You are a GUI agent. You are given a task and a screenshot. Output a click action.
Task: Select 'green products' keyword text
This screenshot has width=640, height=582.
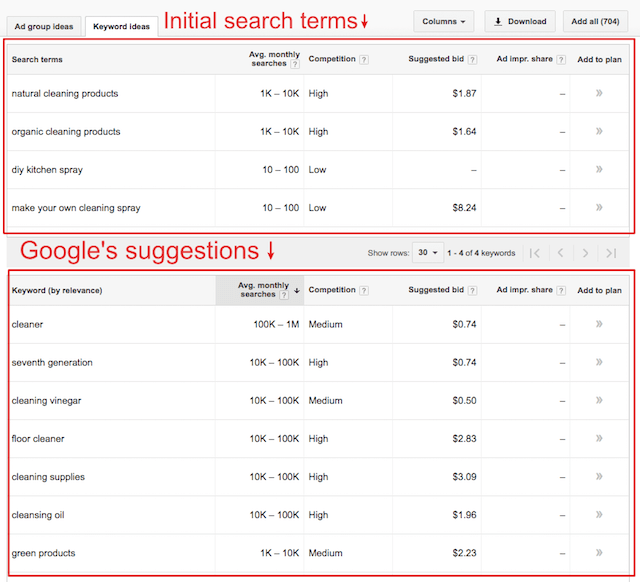44,553
